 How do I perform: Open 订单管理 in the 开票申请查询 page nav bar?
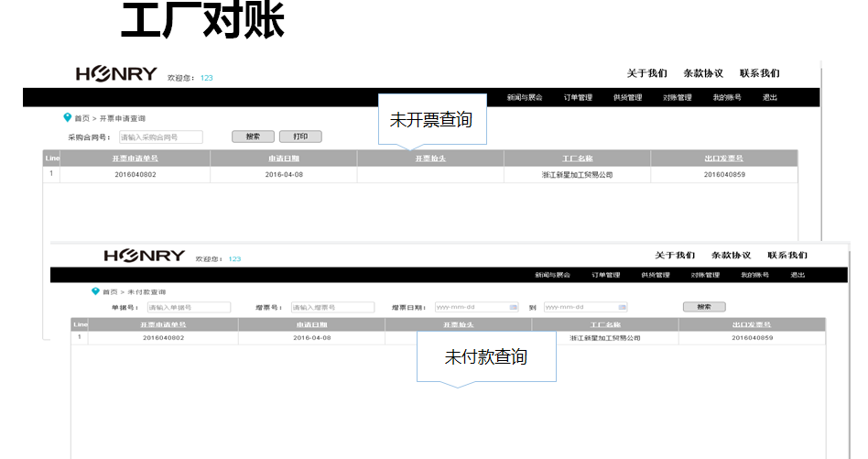coord(578,97)
